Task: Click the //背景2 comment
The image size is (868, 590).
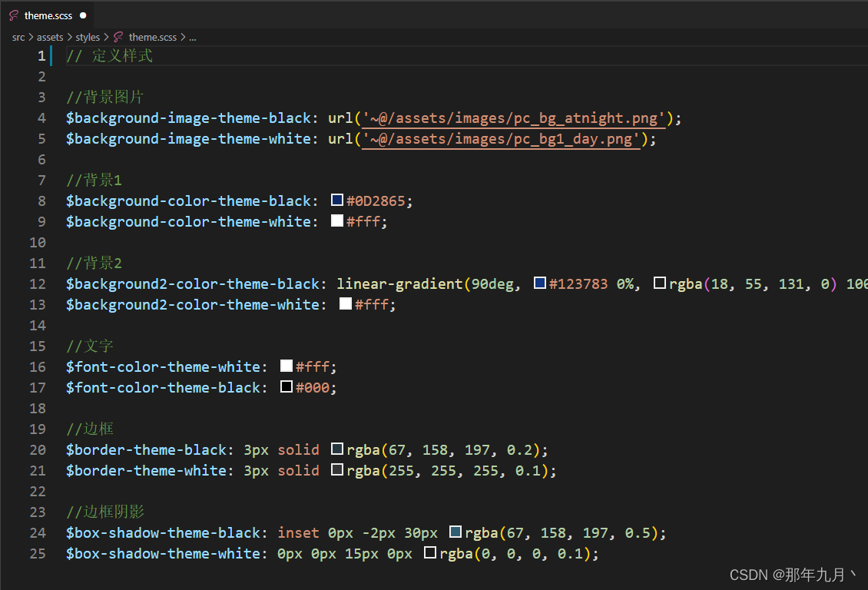Action: pyautogui.click(x=94, y=263)
